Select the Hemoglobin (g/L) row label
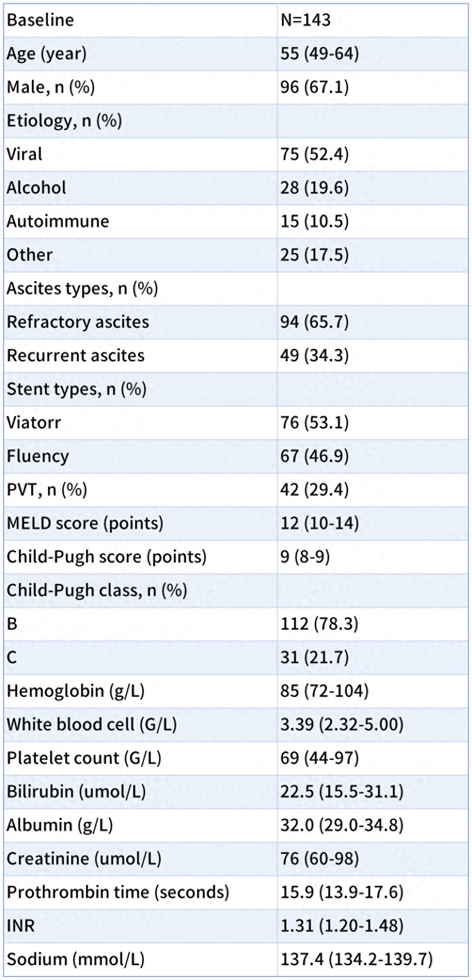Screen dimensions: 472x980 coord(76,691)
